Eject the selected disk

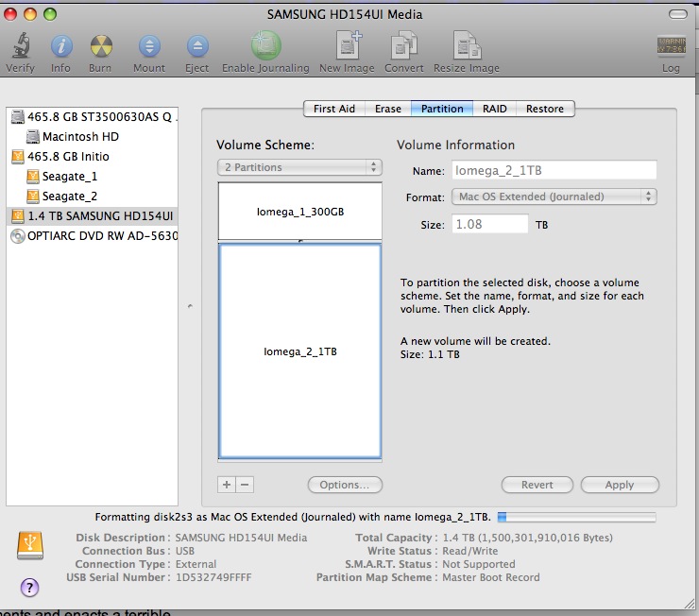click(x=196, y=45)
